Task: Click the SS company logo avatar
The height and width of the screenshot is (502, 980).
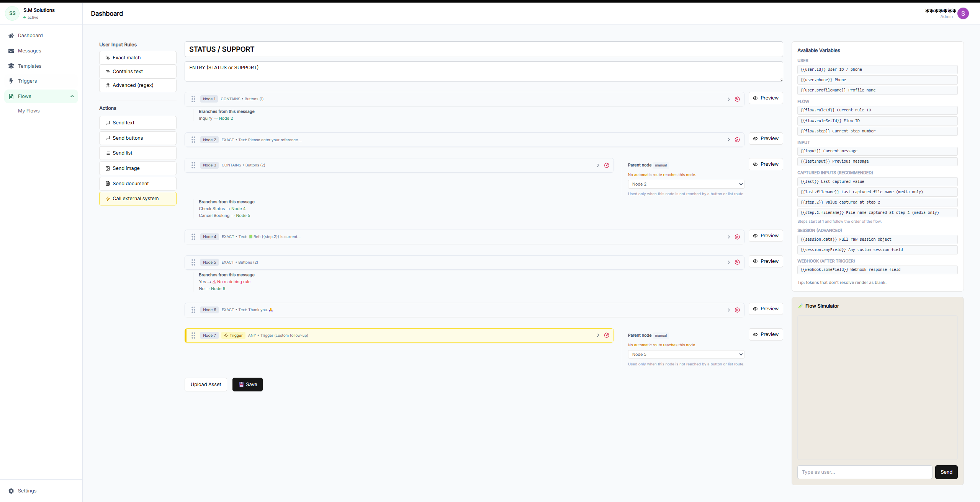Action: coord(12,13)
